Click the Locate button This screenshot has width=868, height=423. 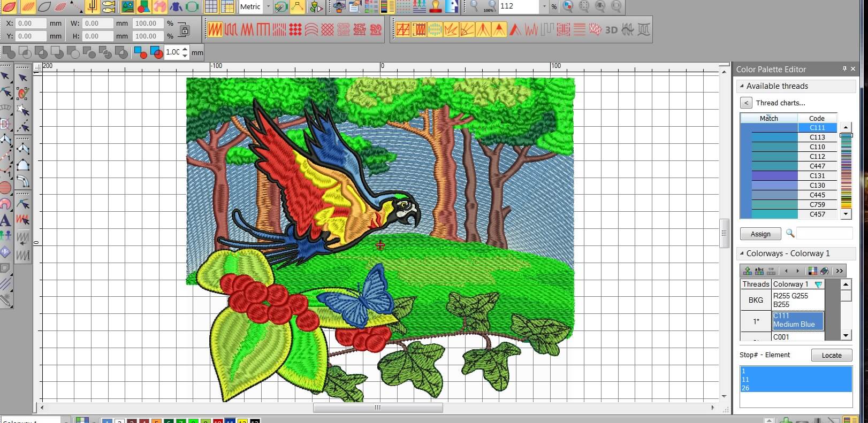(832, 355)
